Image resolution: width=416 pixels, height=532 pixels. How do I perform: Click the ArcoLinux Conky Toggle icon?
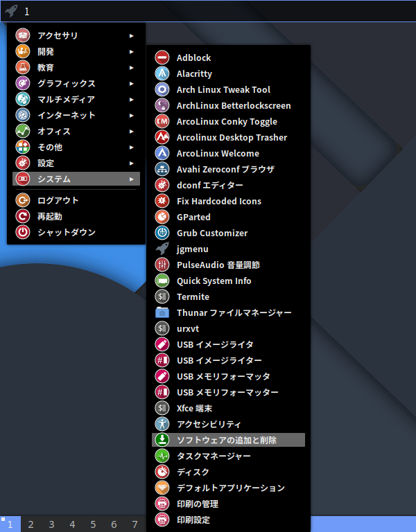(x=162, y=121)
